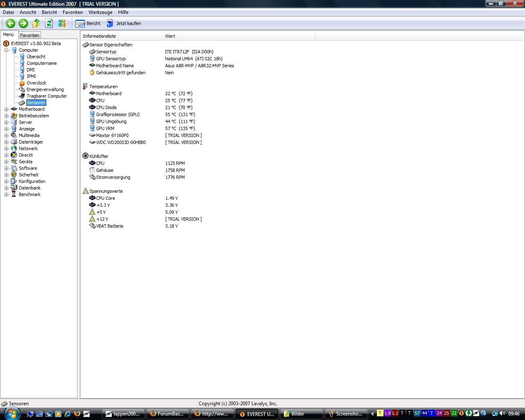
Task: Select Computername in the tree
Action: 41,63
